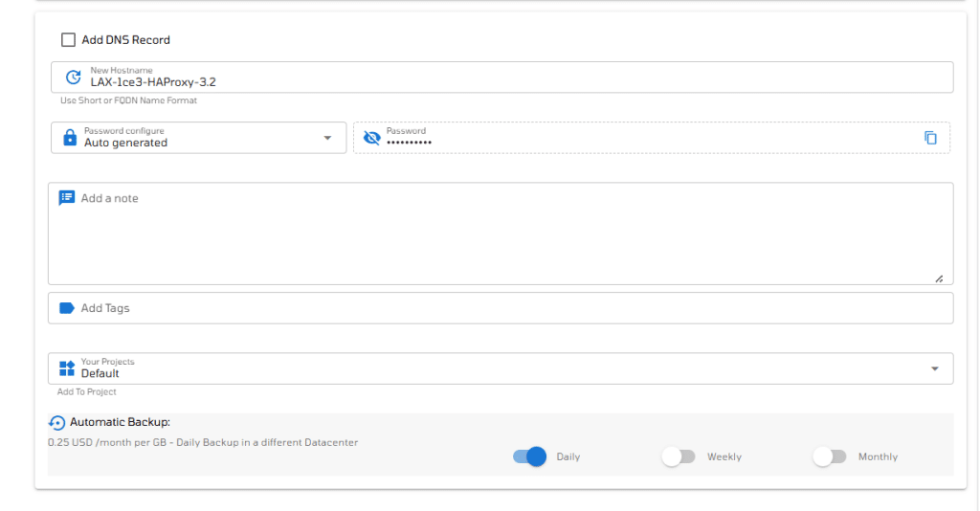Copy password with the clipboard icon

930,138
